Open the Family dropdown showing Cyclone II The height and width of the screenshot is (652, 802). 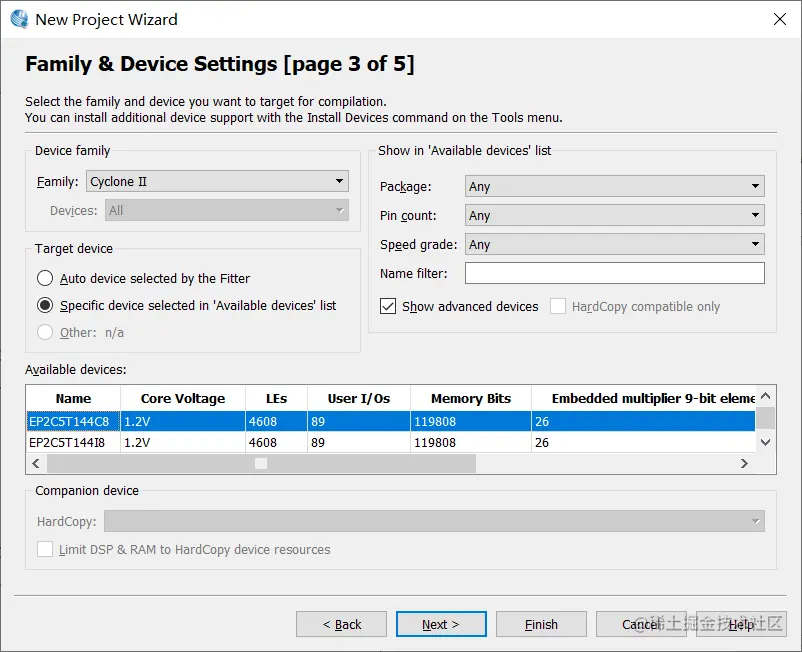click(x=217, y=182)
